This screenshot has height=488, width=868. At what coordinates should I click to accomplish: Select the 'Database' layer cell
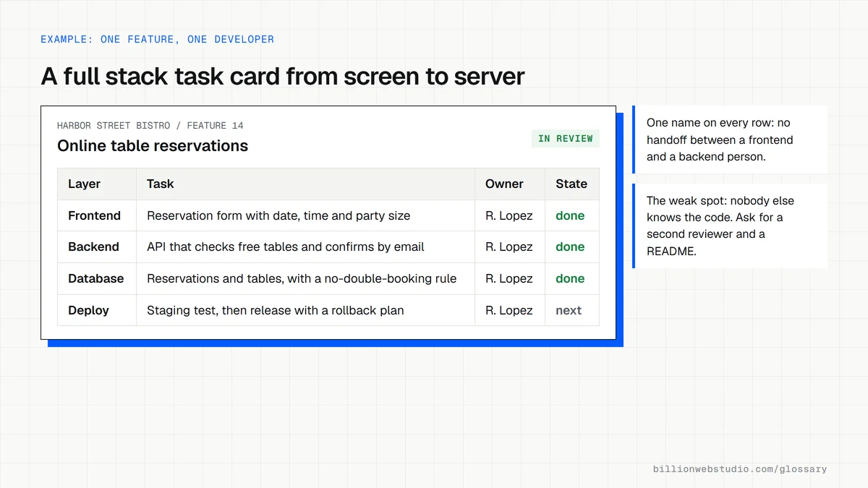coord(97,278)
